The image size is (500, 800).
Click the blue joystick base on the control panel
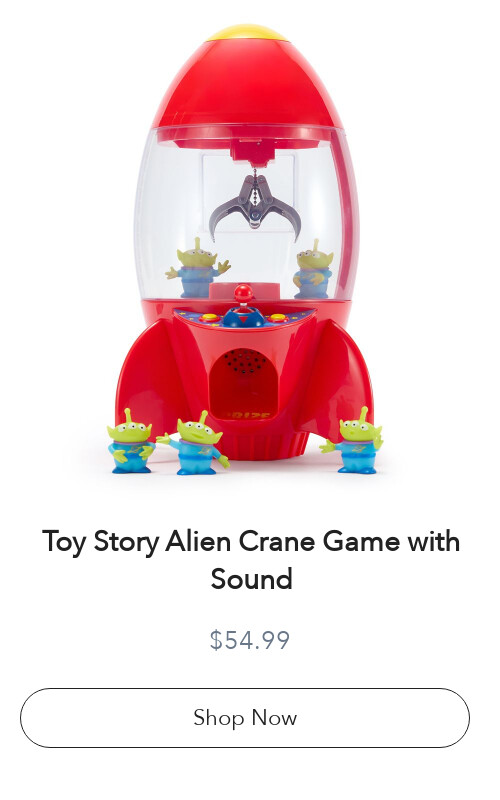(x=243, y=316)
